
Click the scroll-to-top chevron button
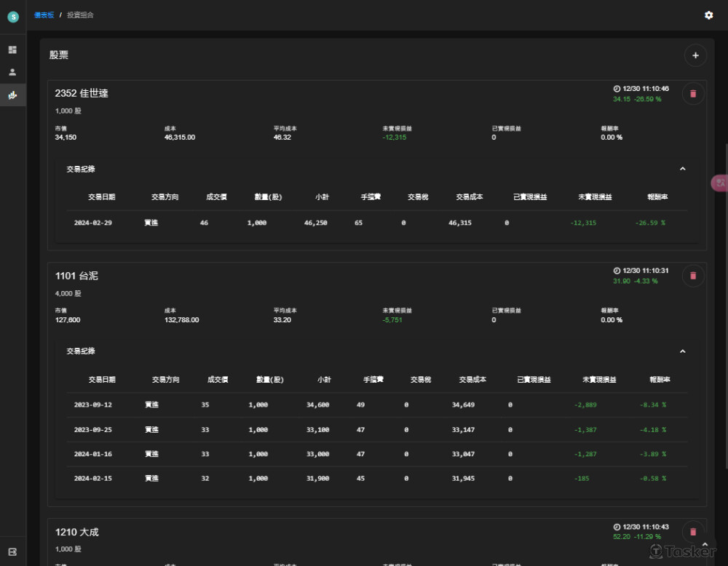[704, 544]
